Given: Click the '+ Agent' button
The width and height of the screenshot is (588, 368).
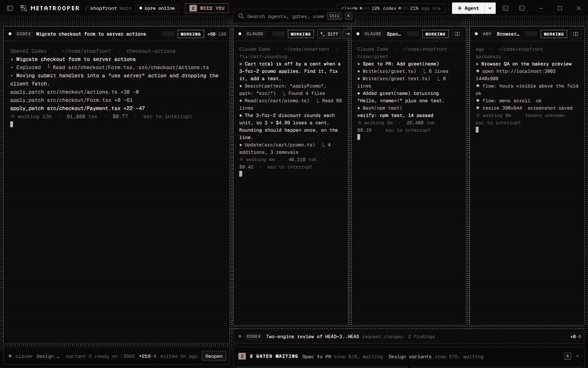Looking at the screenshot, I should [468, 8].
